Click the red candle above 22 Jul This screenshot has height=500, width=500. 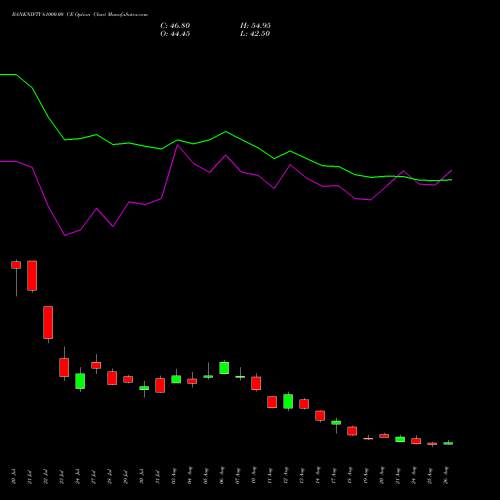pos(48,322)
